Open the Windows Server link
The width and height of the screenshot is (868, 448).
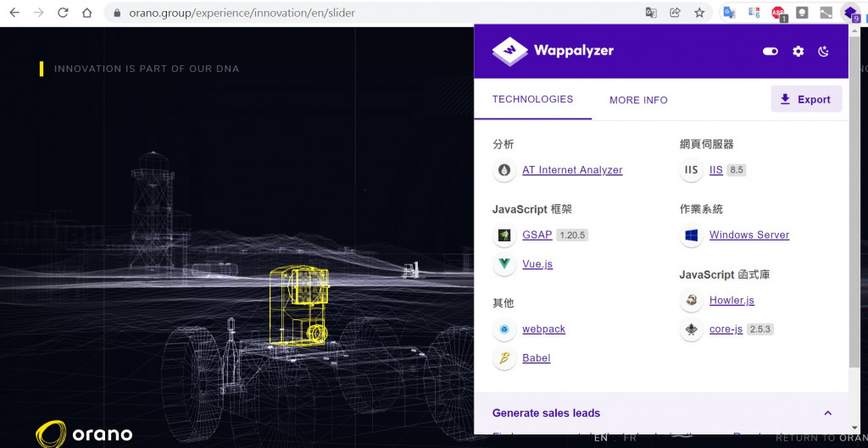pos(749,235)
